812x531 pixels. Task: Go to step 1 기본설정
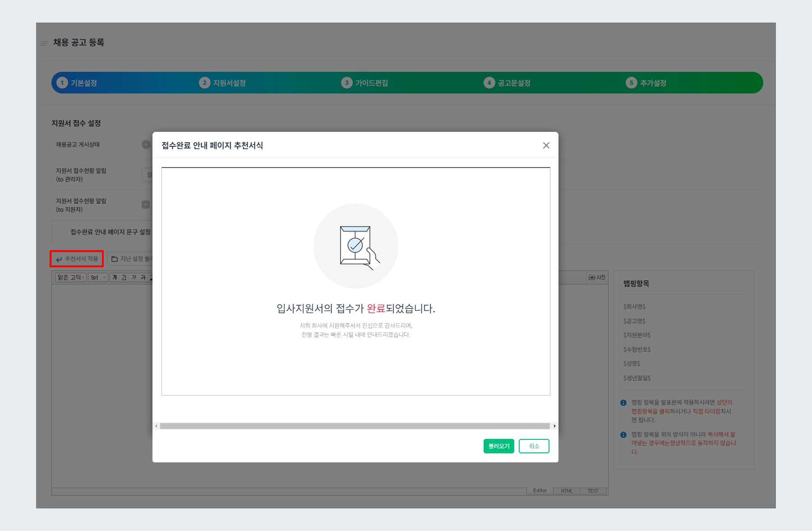[77, 83]
